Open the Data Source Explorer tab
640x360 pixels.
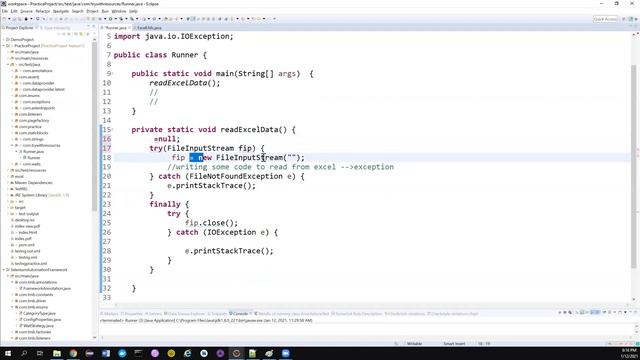point(184,314)
